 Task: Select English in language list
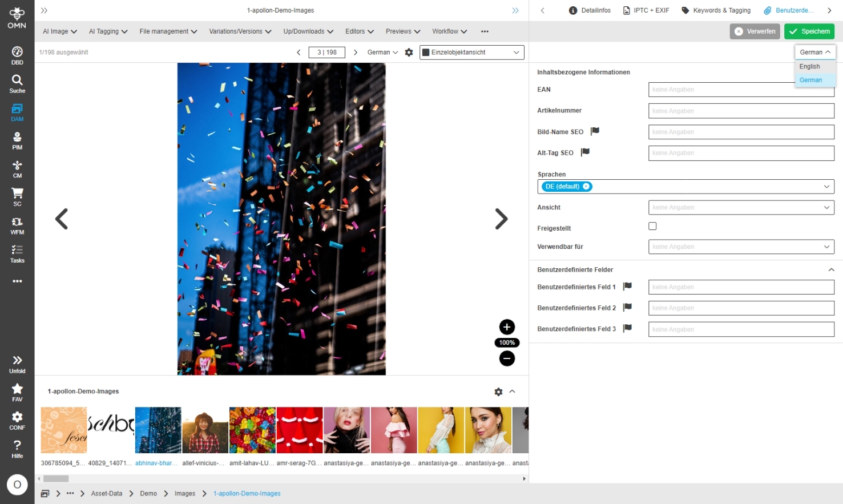click(809, 66)
